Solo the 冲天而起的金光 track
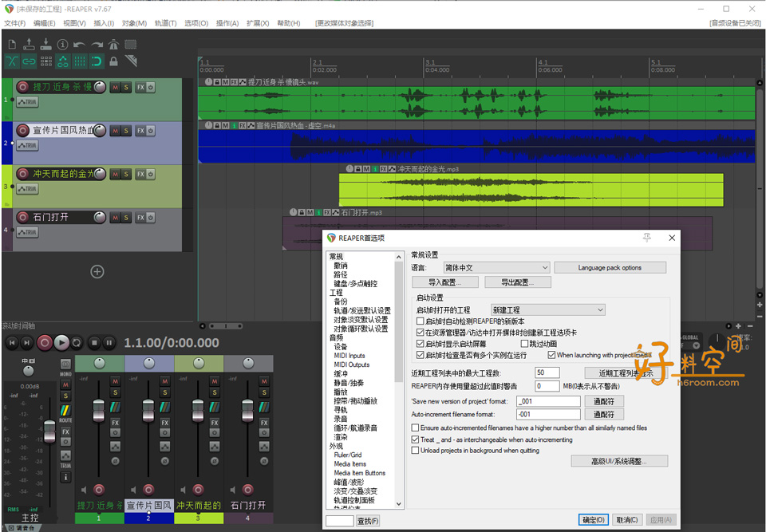766x532 pixels. point(126,174)
